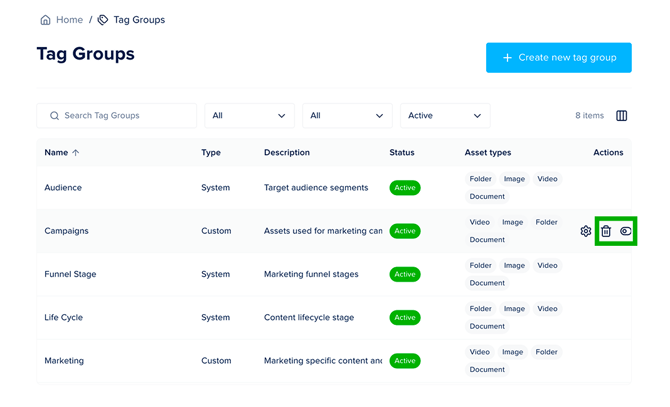Click Active status badge in Campaigns row
The width and height of the screenshot is (670, 407).
(x=405, y=231)
